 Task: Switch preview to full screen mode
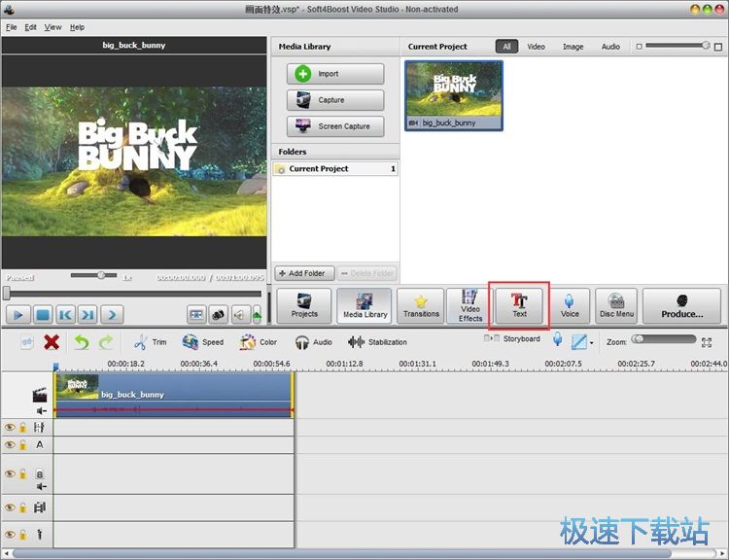coord(196,315)
